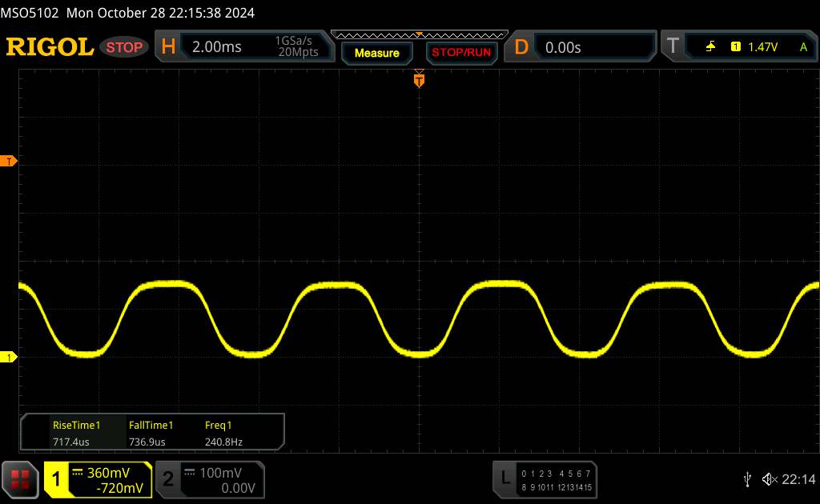
Task: Select the Freq1 measurement result
Action: (x=223, y=433)
